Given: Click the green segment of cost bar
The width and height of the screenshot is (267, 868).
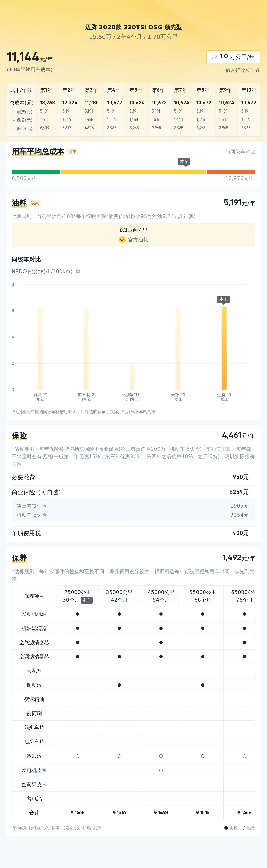Looking at the screenshot, I should coord(36,171).
